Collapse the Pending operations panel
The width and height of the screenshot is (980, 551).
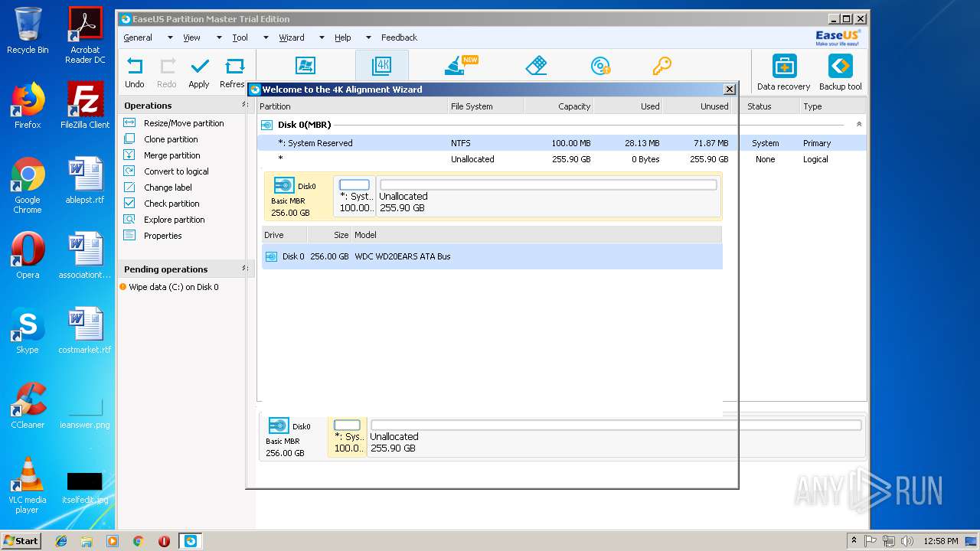[245, 269]
